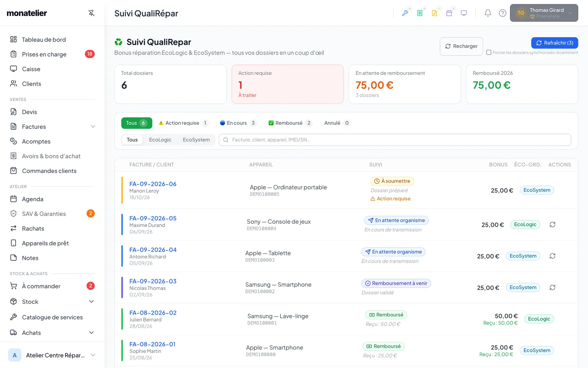The width and height of the screenshot is (588, 368).
Task: Focus the Facture, client, appareil search field
Action: click(x=395, y=140)
